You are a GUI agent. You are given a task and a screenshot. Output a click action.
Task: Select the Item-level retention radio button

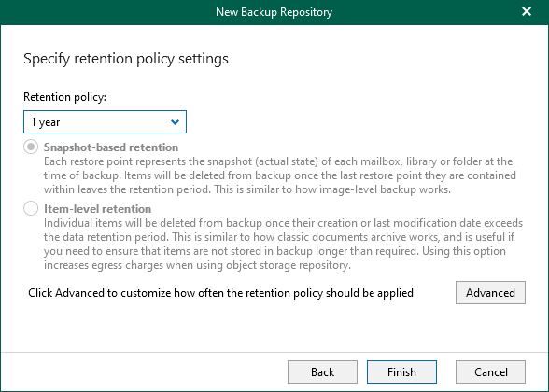coord(31,208)
